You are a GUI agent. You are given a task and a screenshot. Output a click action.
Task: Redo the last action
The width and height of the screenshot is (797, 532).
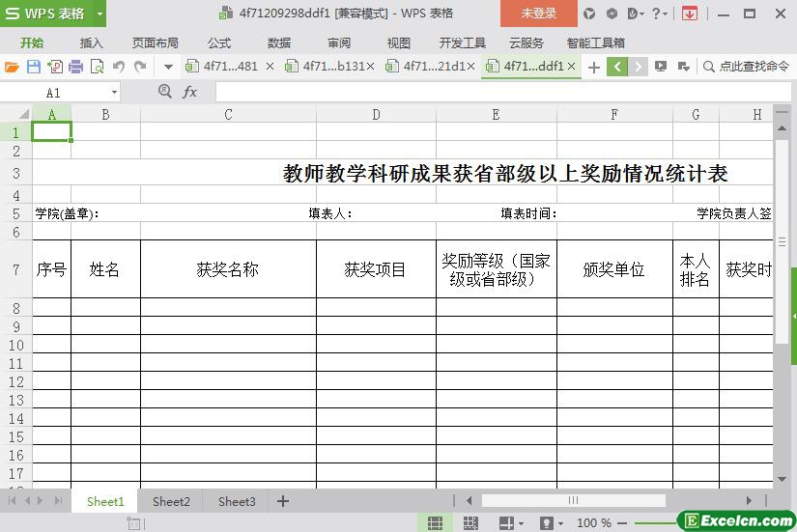pyautogui.click(x=140, y=67)
